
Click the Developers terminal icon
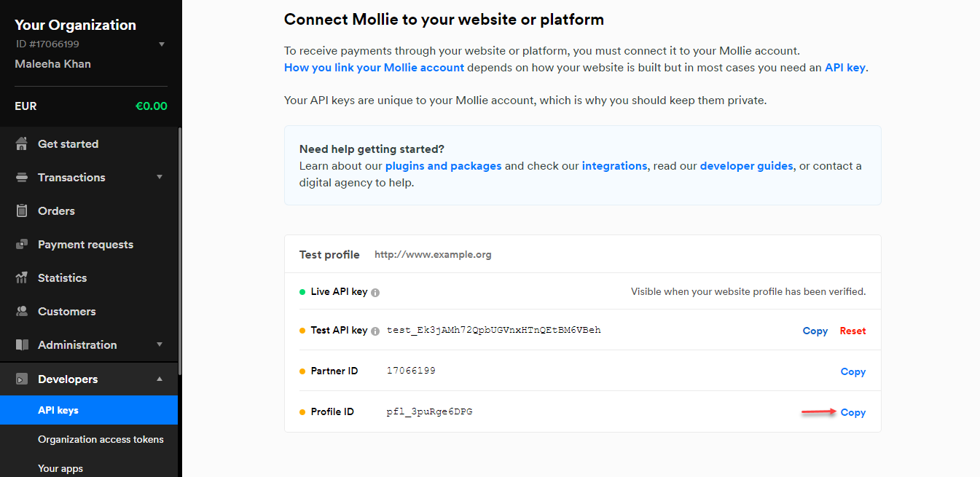tap(22, 379)
